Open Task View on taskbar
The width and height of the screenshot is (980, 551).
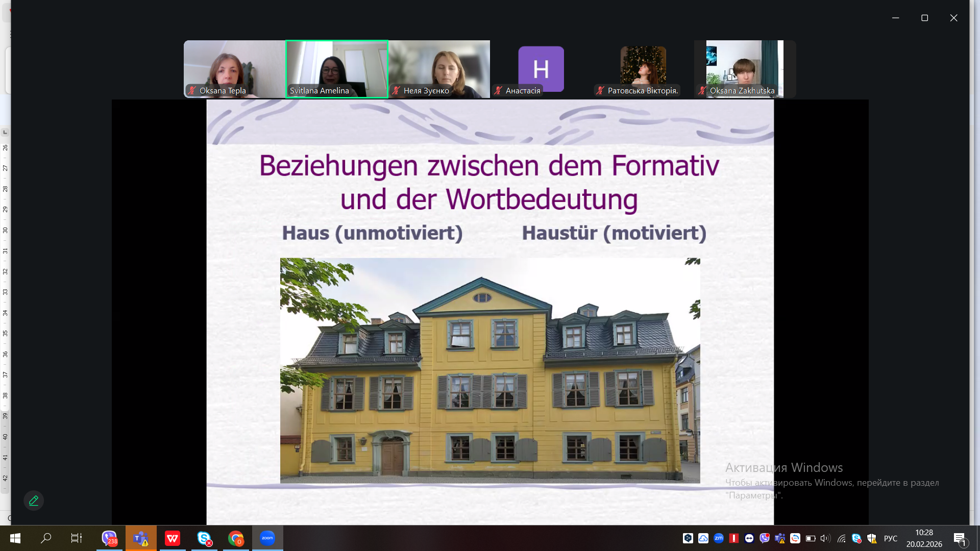point(77,538)
